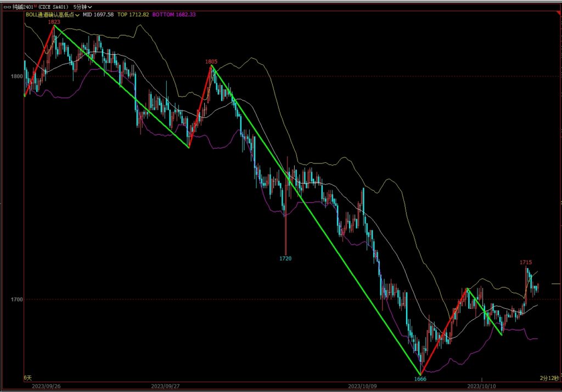Click the CZCE SA401 contract code
The height and width of the screenshot is (392, 562).
(53, 7)
